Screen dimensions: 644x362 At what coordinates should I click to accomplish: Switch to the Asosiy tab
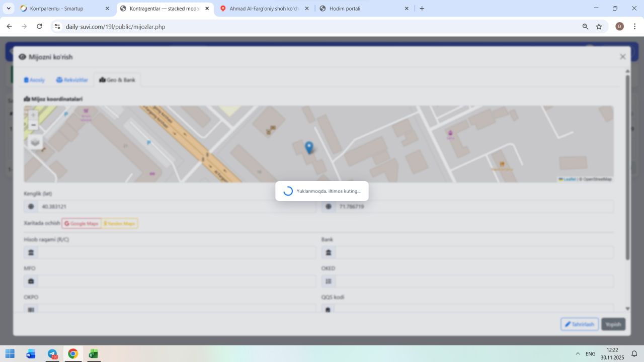[35, 80]
